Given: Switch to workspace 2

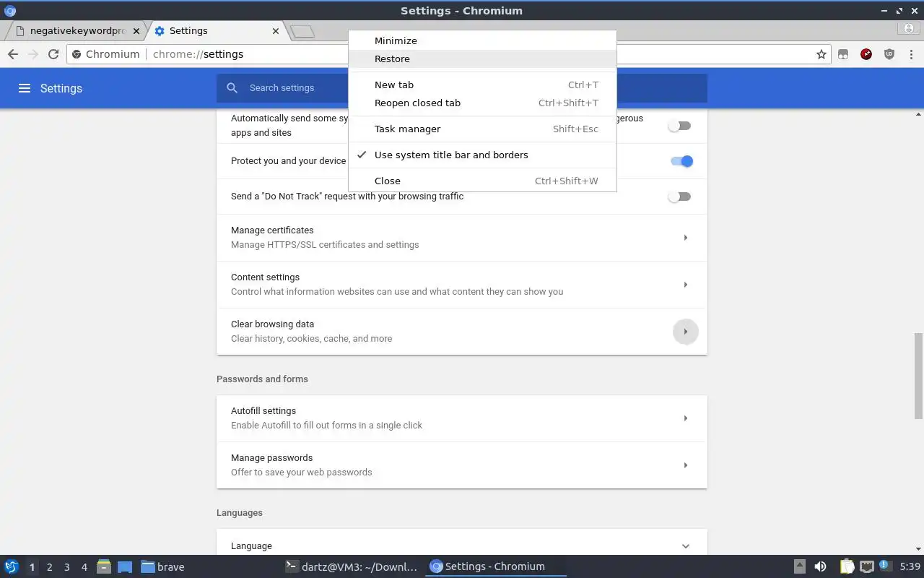Looking at the screenshot, I should pyautogui.click(x=49, y=567).
